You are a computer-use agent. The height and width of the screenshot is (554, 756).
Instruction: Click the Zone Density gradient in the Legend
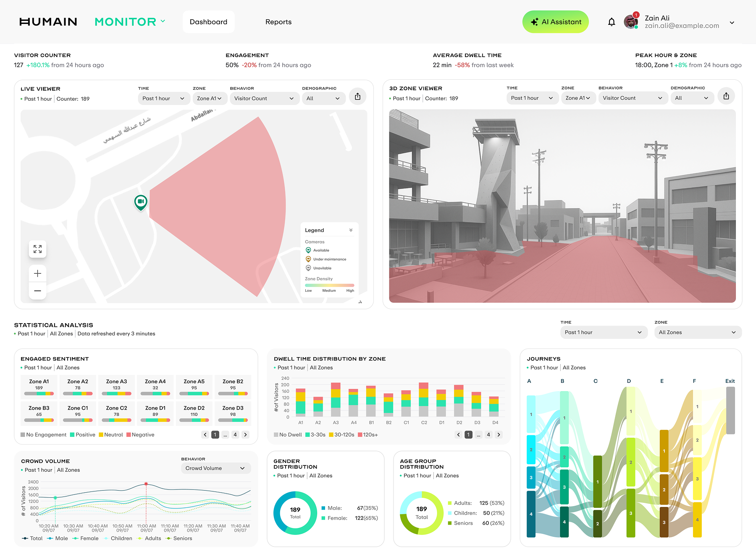pyautogui.click(x=329, y=285)
